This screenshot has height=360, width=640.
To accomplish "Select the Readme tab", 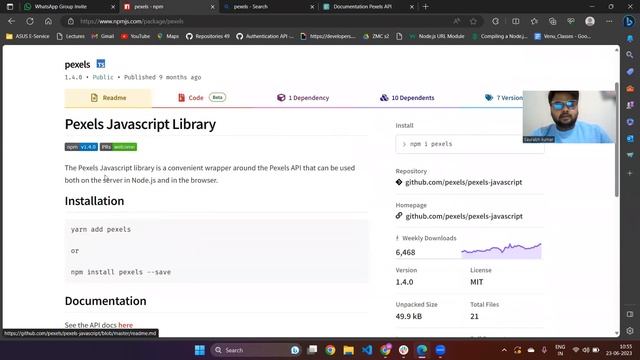I will 108,98.
